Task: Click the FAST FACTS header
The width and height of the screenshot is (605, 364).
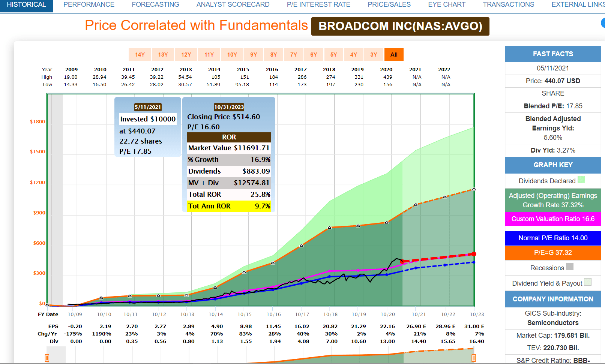Action: click(553, 54)
